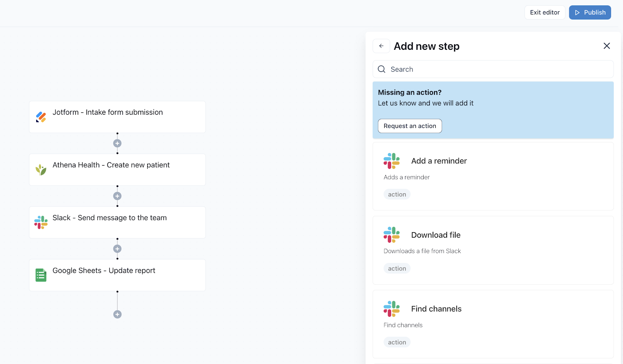
Task: Click 'Missing an action?' heading
Action: [x=410, y=93]
